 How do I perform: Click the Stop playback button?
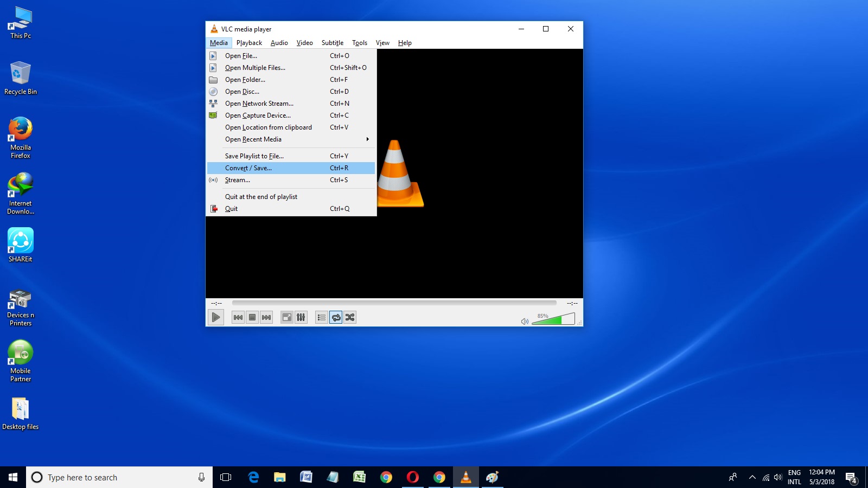point(252,317)
